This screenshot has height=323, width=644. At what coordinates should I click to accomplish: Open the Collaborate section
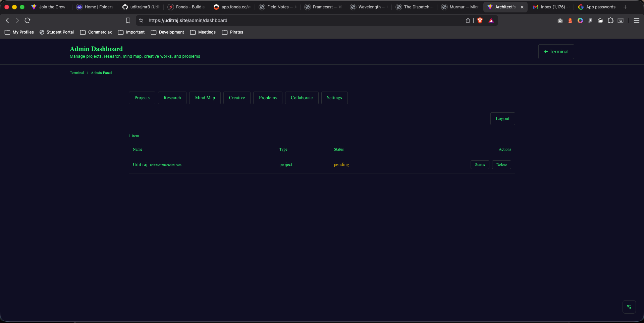[x=302, y=98]
